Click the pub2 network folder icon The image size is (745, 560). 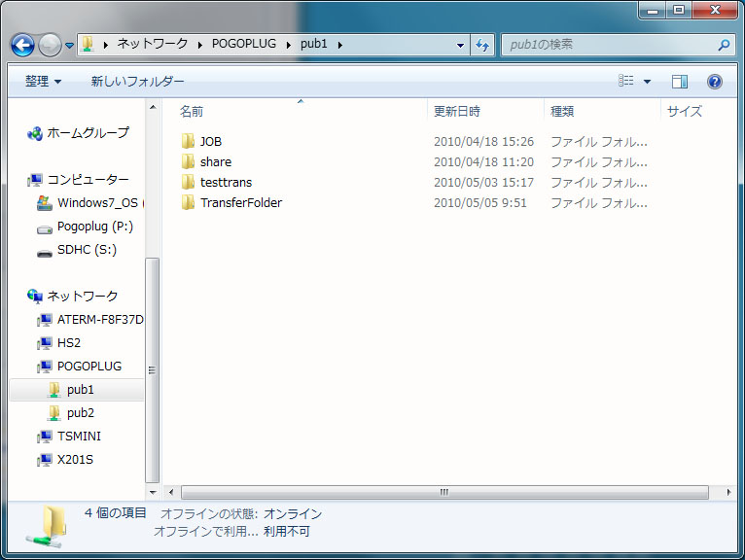[54, 413]
